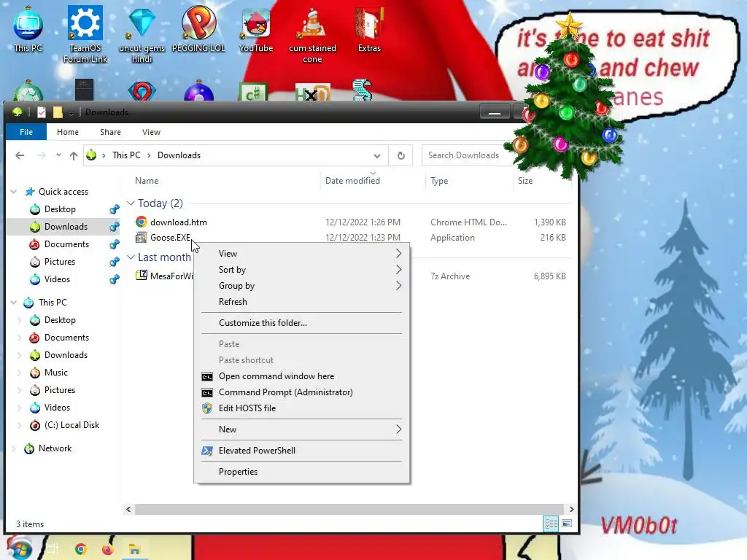
Task: Open the Home ribbon tab
Action: [x=68, y=132]
